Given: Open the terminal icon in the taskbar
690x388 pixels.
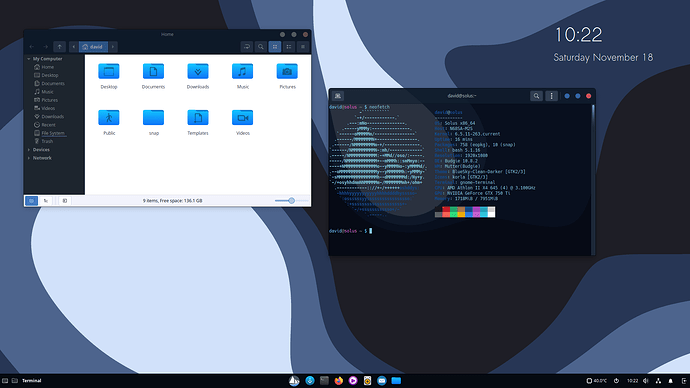Looking at the screenshot, I should tap(324, 381).
